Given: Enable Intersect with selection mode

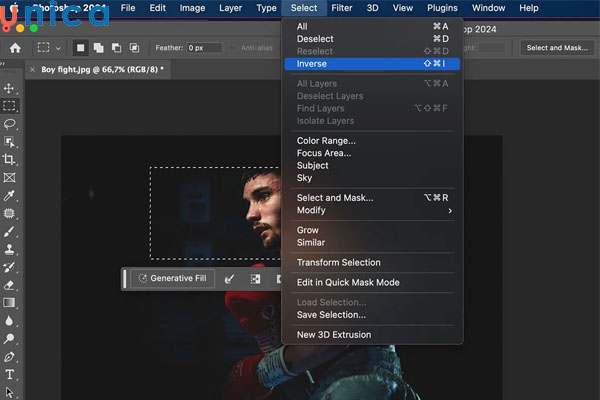Looking at the screenshot, I should 134,47.
